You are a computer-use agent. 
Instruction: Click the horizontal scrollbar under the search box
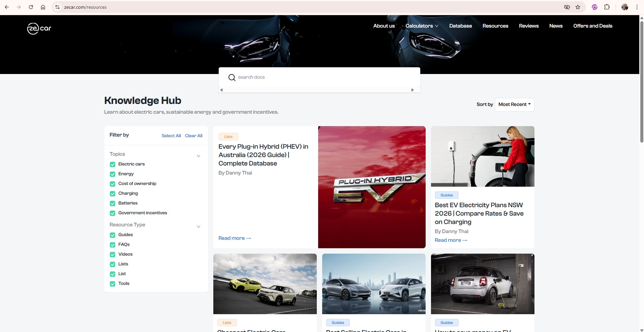pyautogui.click(x=317, y=90)
